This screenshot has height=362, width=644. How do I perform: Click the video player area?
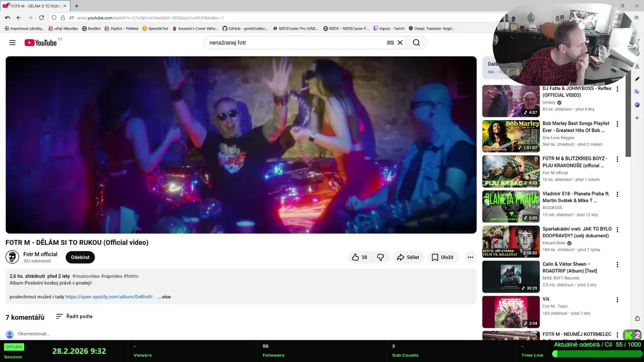coord(241,145)
